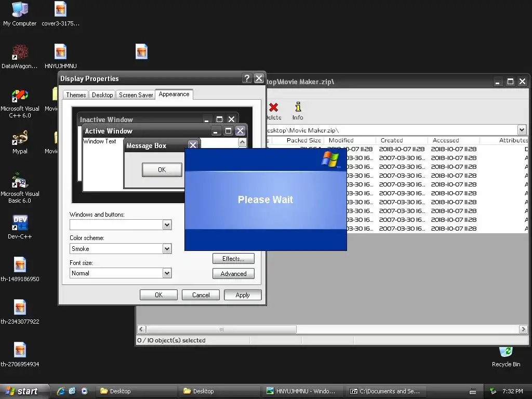This screenshot has height=399, width=532.
Task: Select the Appearance tab
Action: click(x=174, y=95)
